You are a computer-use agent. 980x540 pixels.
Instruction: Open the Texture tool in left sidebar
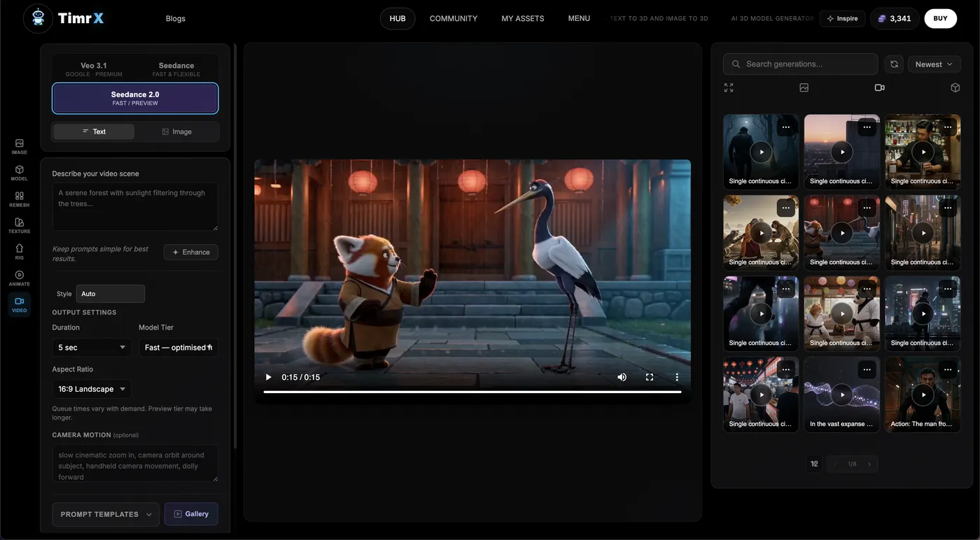[x=20, y=226]
